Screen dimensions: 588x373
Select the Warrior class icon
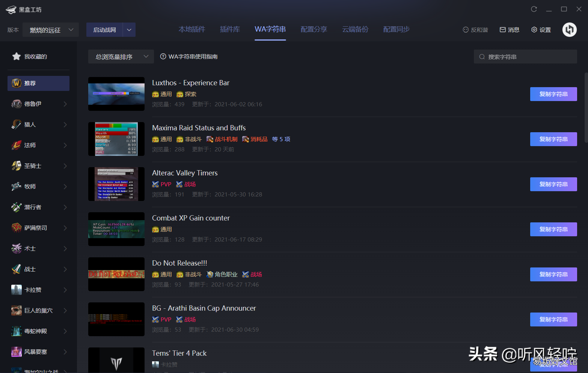pyautogui.click(x=17, y=269)
